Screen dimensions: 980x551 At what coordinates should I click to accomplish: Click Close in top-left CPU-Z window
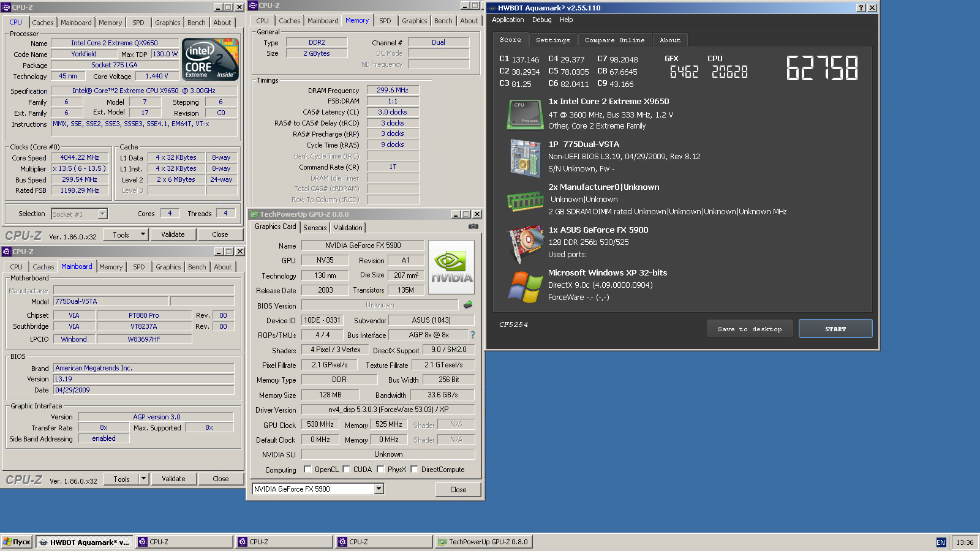tap(220, 234)
